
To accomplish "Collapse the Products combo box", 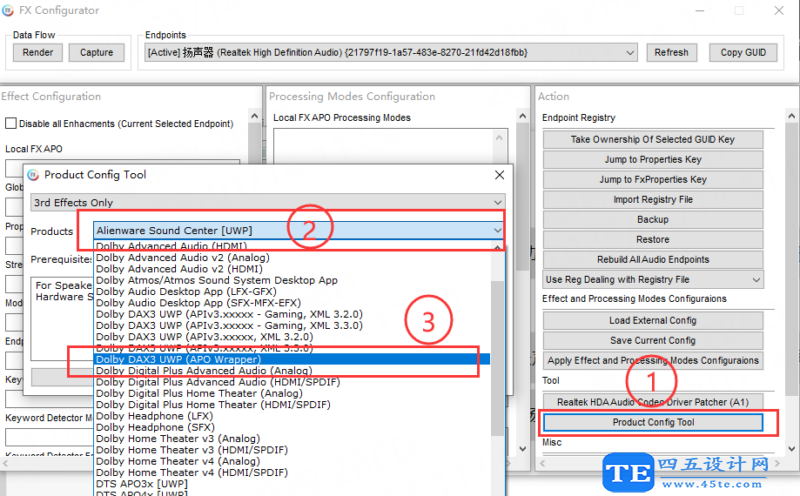I will [497, 231].
